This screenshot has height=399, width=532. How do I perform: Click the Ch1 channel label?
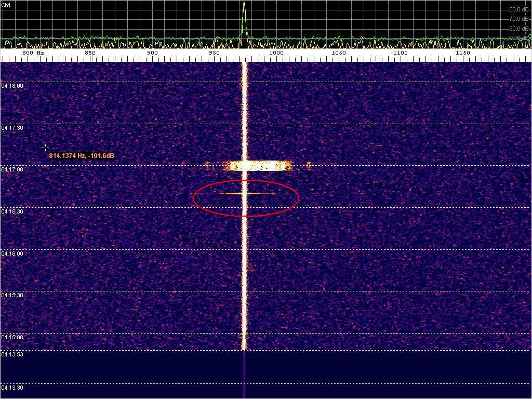tap(6, 5)
